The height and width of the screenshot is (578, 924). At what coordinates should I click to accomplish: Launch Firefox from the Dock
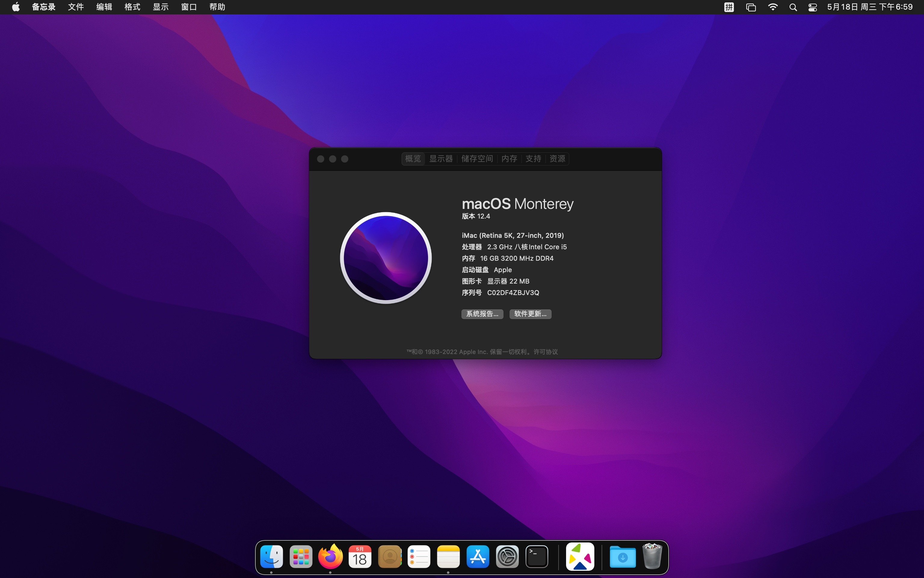[x=330, y=557]
